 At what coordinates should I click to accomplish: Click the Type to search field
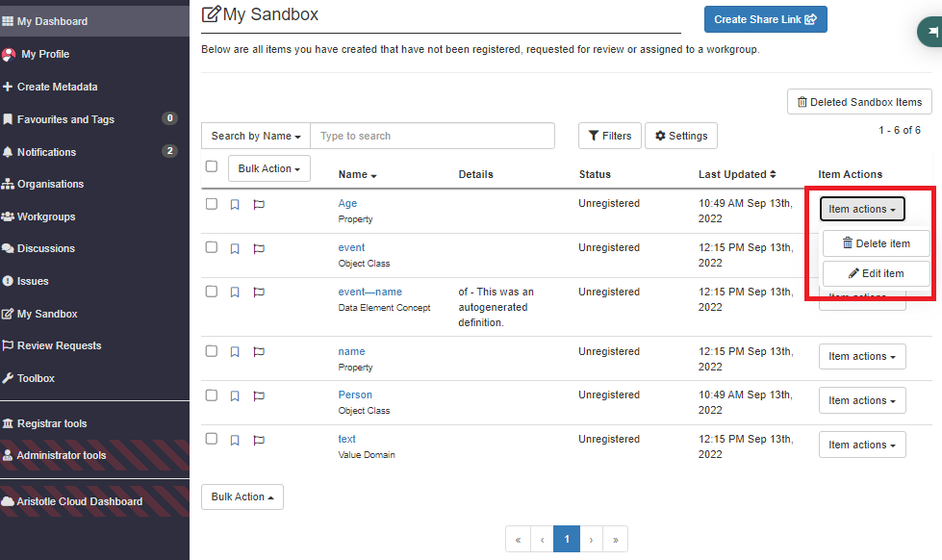pyautogui.click(x=432, y=136)
